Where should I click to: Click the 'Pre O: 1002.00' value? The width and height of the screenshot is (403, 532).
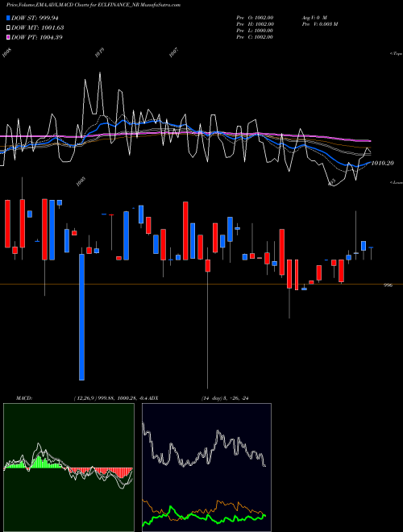coord(255,18)
